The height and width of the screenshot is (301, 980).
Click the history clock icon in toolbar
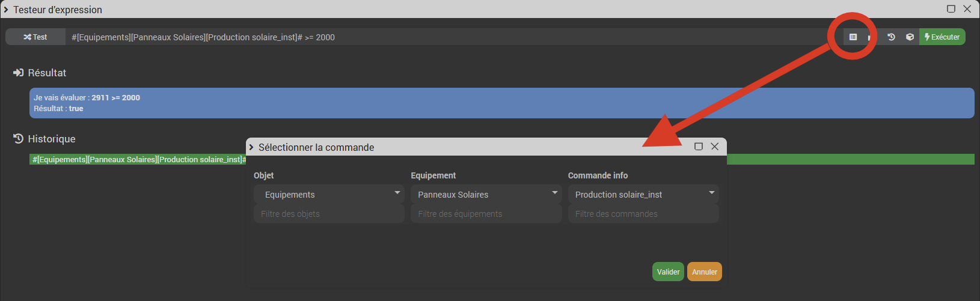(891, 37)
